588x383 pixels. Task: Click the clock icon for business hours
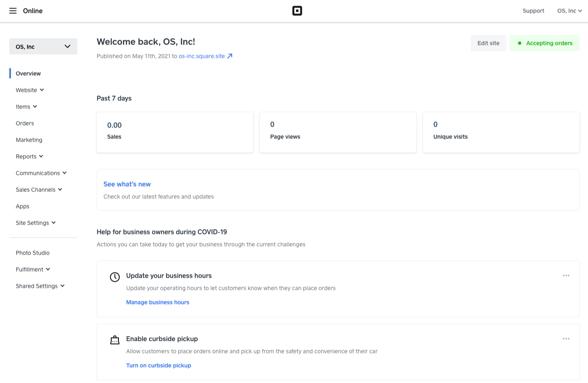click(x=115, y=277)
